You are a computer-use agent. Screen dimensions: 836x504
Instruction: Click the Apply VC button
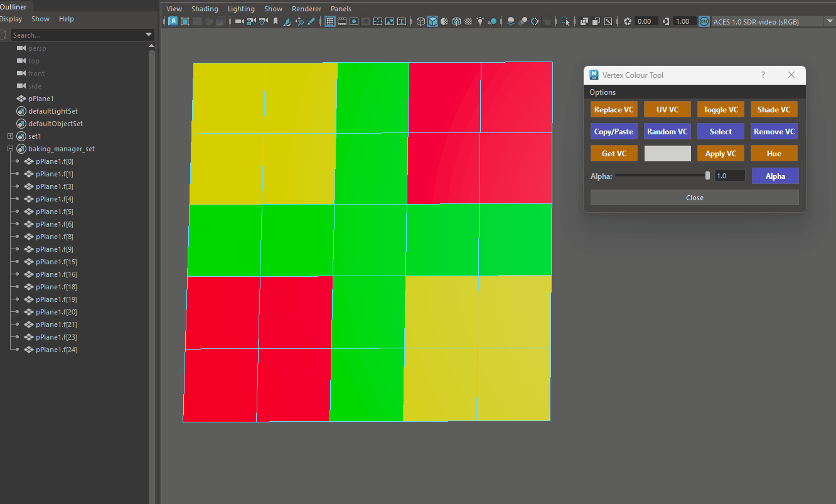click(721, 154)
